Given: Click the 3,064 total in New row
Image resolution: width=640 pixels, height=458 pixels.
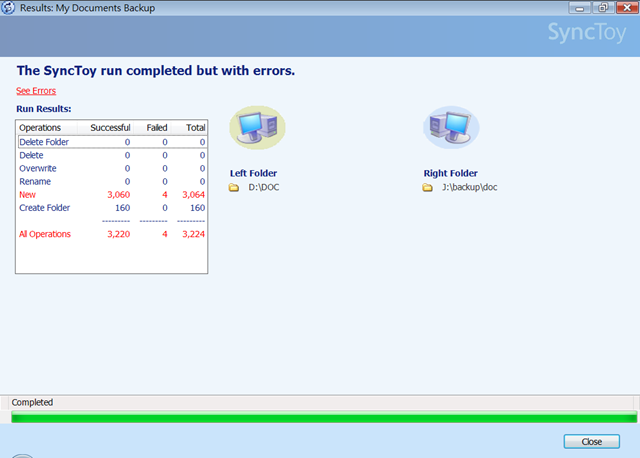Looking at the screenshot, I should 193,195.
